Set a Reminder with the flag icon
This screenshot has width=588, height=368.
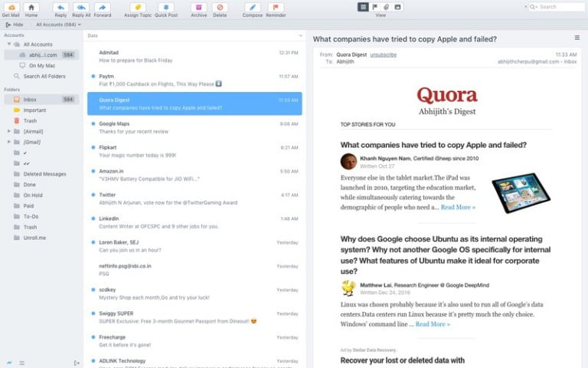coord(276,7)
